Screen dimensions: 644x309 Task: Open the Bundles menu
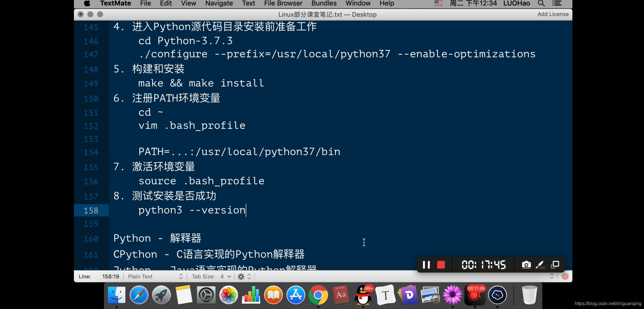pyautogui.click(x=324, y=3)
